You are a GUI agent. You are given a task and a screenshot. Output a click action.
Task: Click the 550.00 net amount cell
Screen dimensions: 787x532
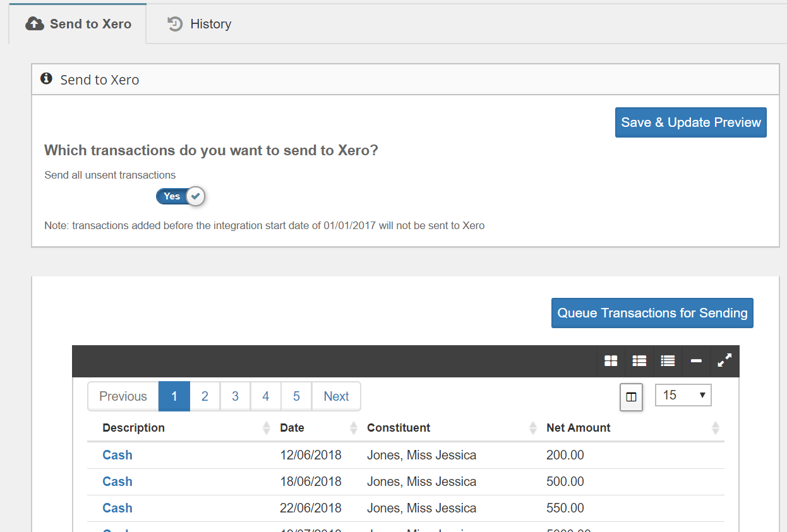point(565,508)
